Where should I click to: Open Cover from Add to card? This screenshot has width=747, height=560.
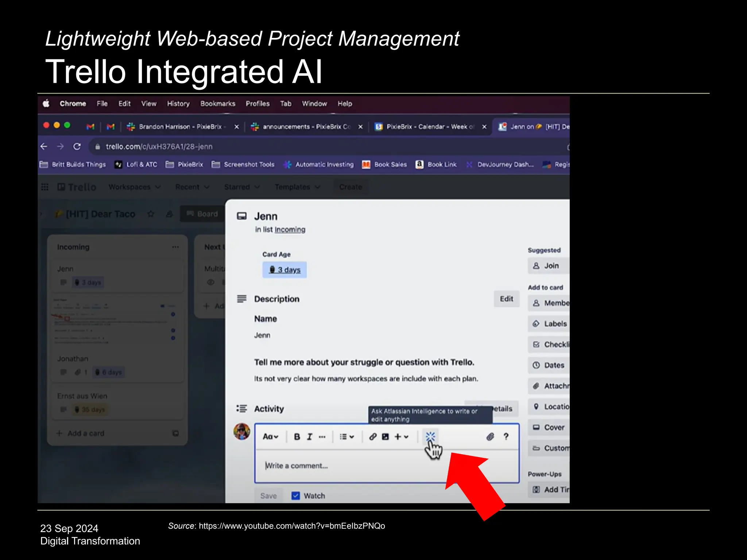548,427
